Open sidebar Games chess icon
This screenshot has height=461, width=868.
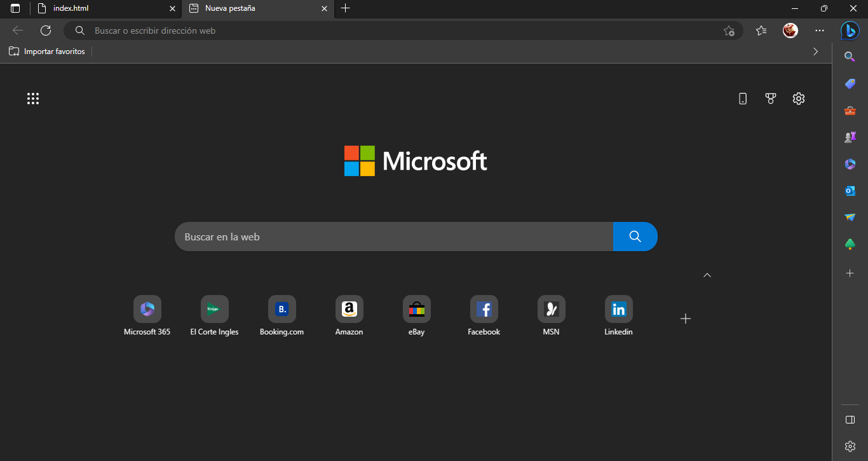click(x=850, y=137)
